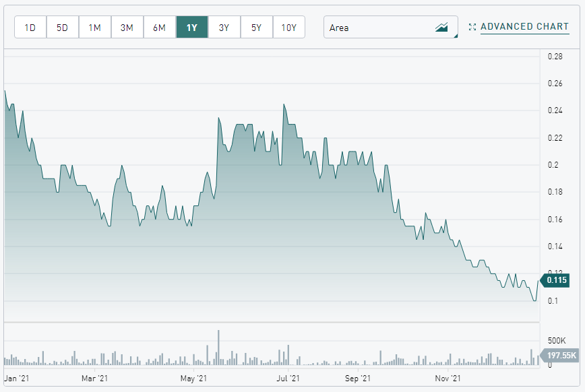This screenshot has height=392, width=585.
Task: Click the 0.2 price axis label
Action: click(553, 165)
